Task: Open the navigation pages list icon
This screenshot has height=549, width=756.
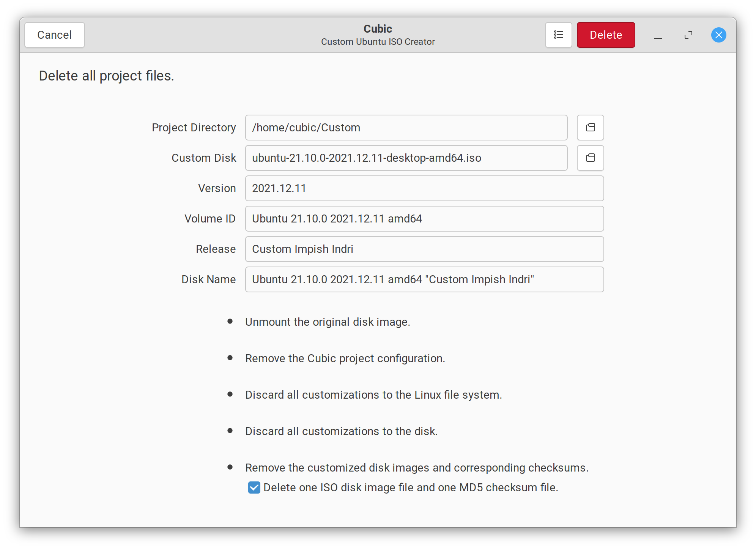Action: (558, 35)
